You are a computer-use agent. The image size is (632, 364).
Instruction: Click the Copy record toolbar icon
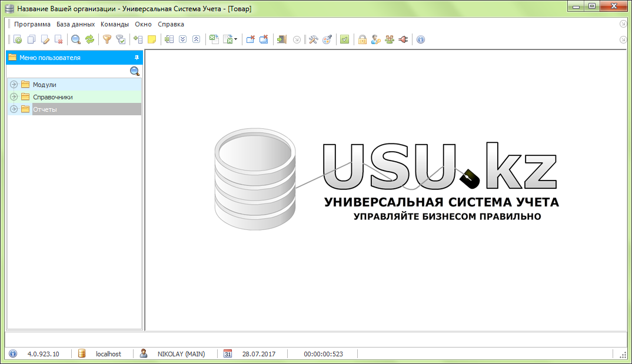[x=31, y=39]
